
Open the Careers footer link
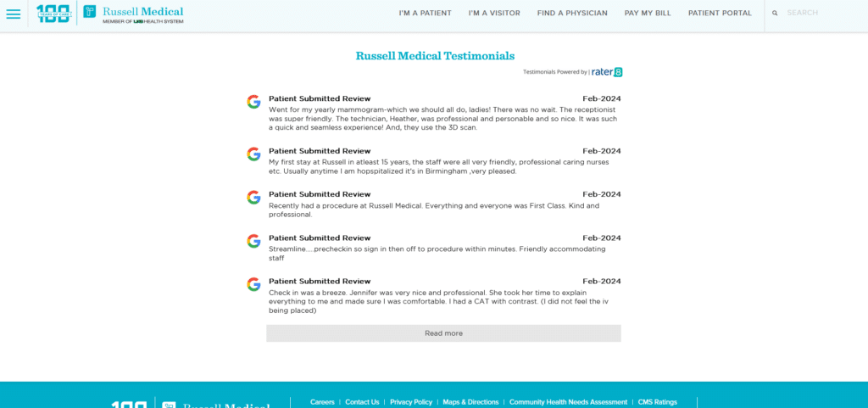pos(322,402)
